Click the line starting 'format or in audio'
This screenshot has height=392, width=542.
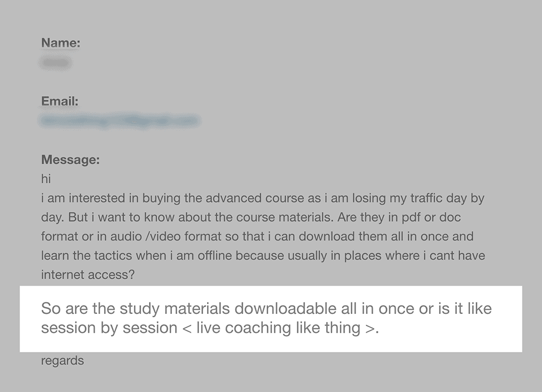click(257, 236)
